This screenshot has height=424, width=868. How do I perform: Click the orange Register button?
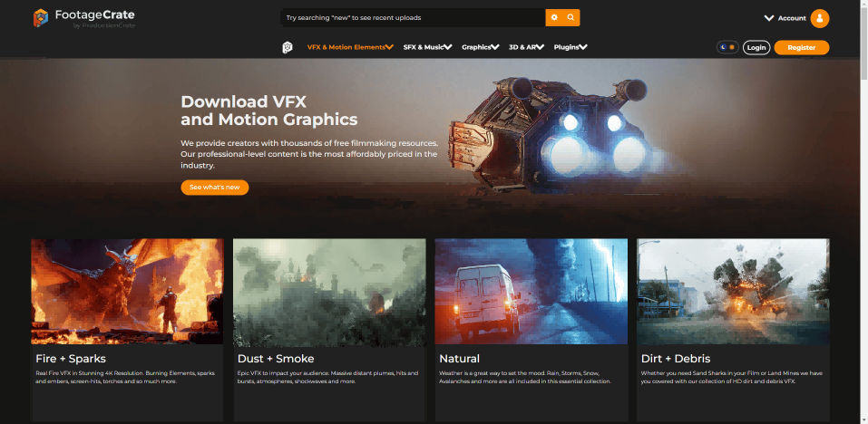[801, 47]
